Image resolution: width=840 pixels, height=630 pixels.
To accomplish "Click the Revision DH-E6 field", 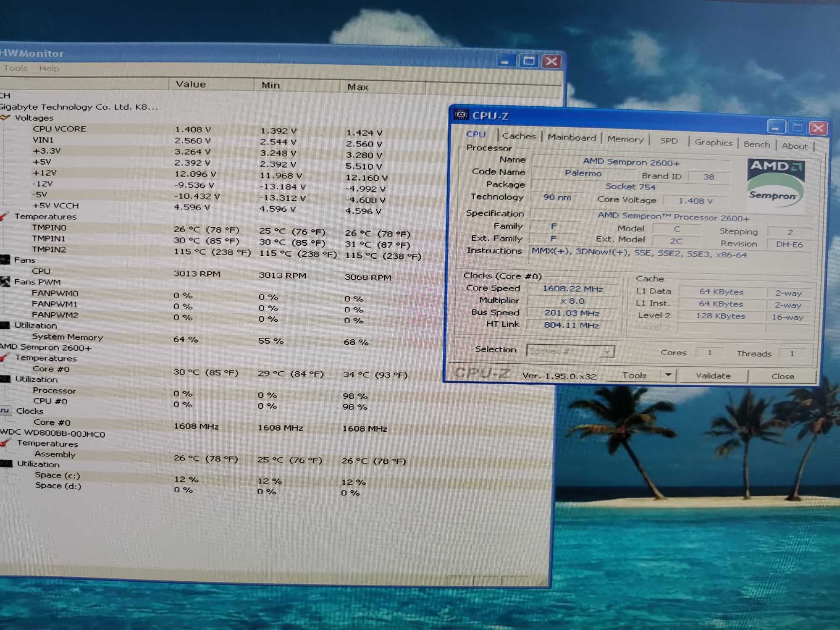I will click(x=789, y=244).
